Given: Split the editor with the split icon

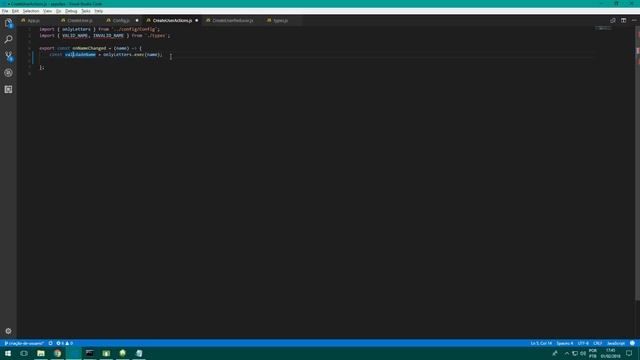Looking at the screenshot, I should pos(623,20).
